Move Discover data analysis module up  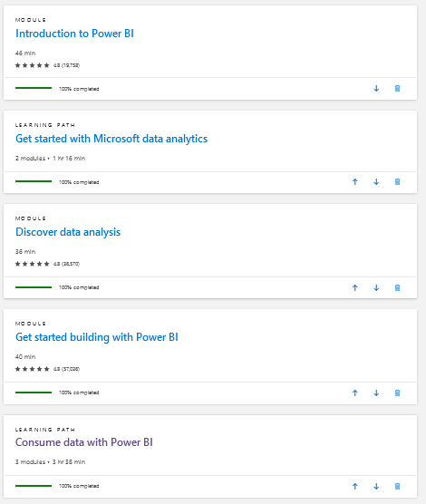pos(355,287)
